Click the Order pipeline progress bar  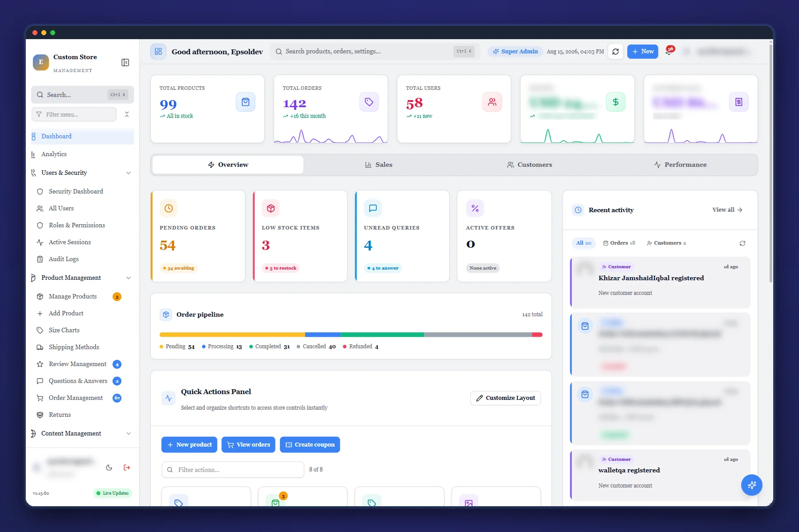[351, 335]
